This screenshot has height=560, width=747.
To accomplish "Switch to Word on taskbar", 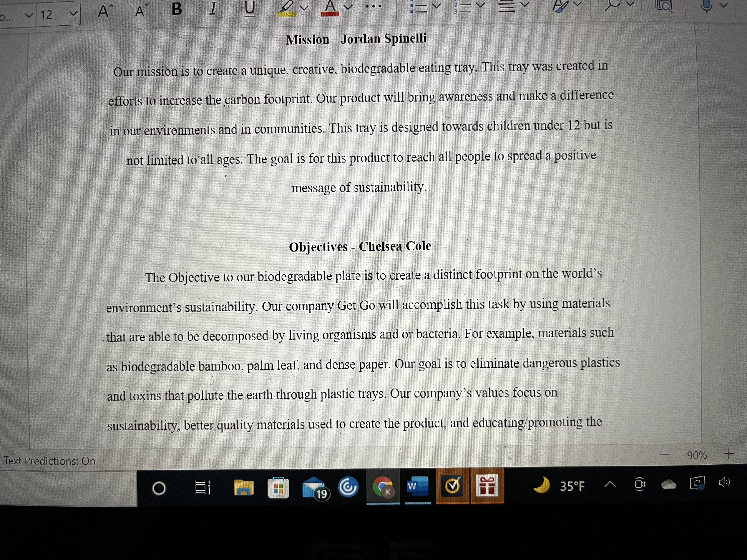I will coord(418,487).
